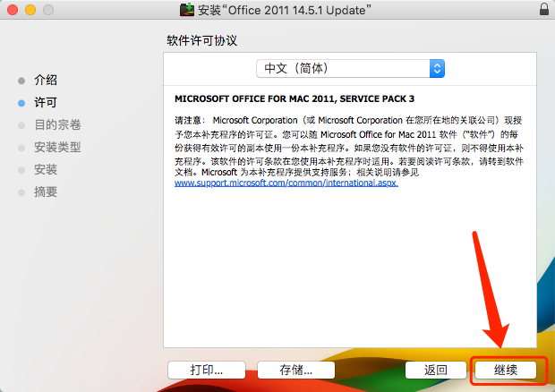Click the 安装类型 step label
The image size is (555, 392).
(x=57, y=147)
